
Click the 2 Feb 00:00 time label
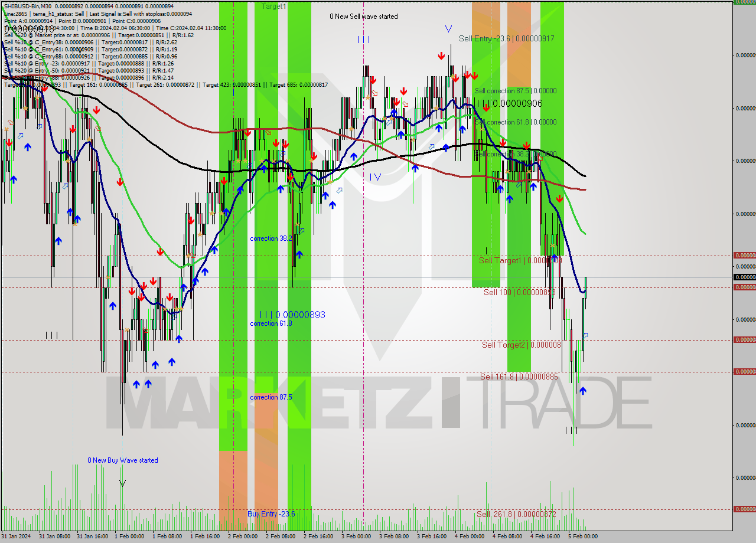tap(242, 537)
